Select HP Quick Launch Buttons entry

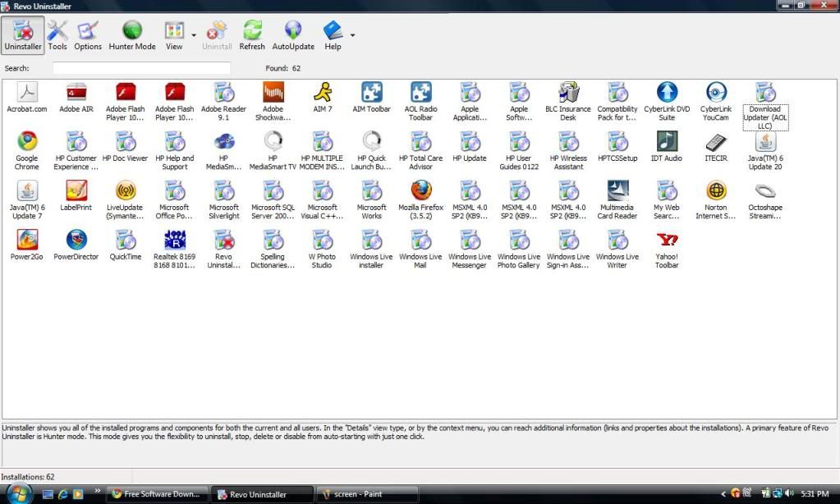tap(372, 150)
